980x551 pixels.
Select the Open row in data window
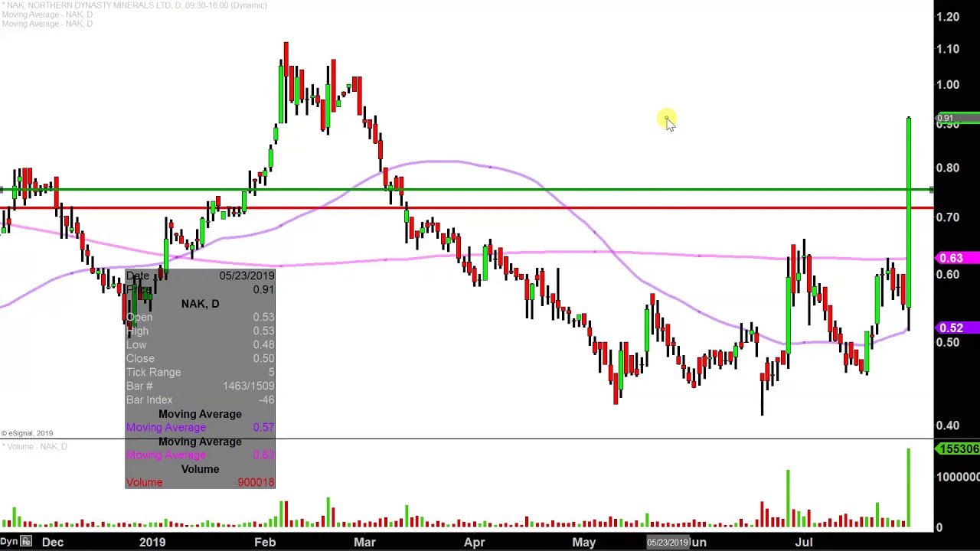(200, 317)
